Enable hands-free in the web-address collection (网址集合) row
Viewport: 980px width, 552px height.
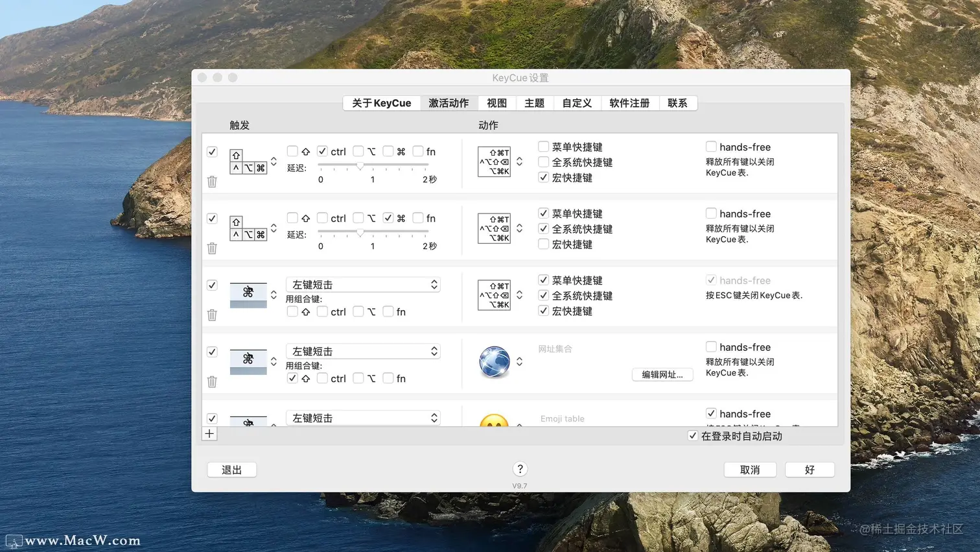point(711,347)
